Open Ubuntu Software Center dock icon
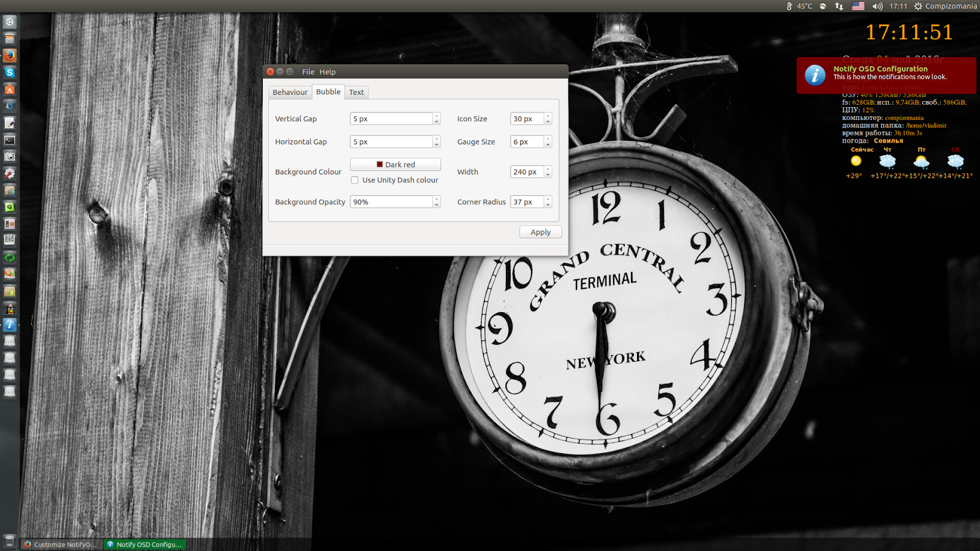Image resolution: width=980 pixels, height=551 pixels. [x=9, y=89]
